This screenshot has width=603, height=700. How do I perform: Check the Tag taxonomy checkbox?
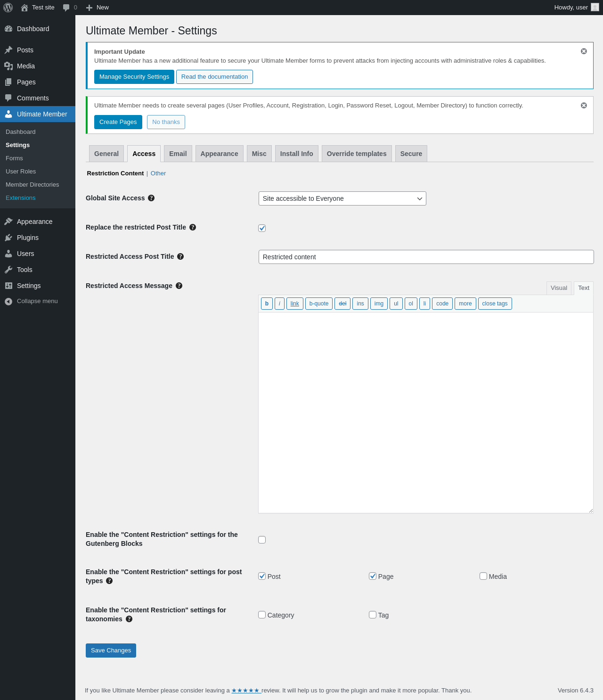tap(373, 615)
